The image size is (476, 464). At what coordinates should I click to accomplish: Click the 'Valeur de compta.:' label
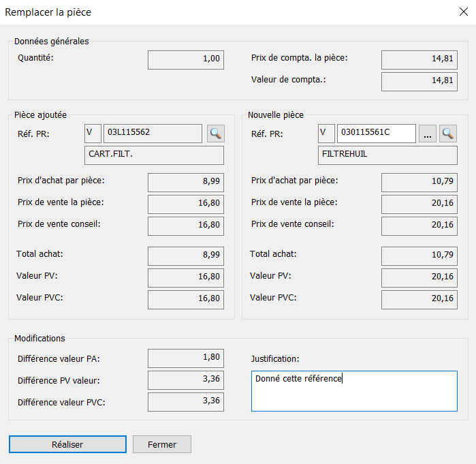pyautogui.click(x=289, y=79)
